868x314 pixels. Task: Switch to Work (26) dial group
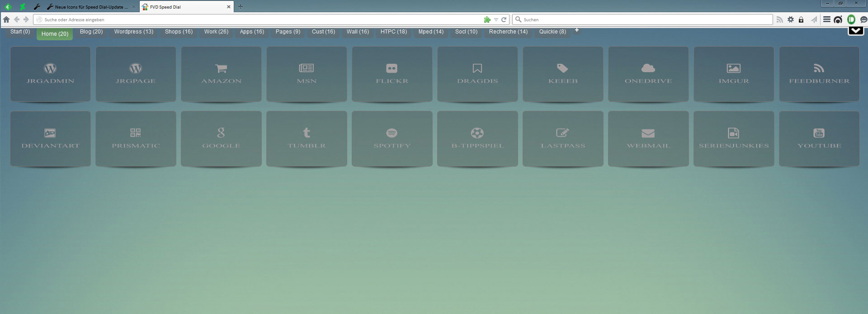[216, 32]
